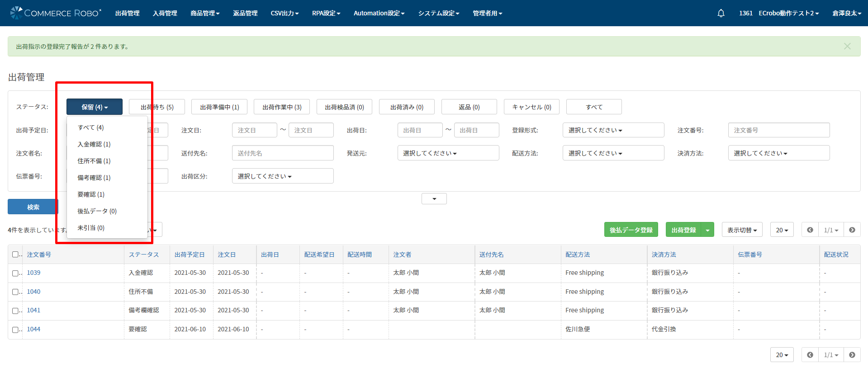Open order number 1039 link
This screenshot has height=377, width=868.
(x=33, y=273)
